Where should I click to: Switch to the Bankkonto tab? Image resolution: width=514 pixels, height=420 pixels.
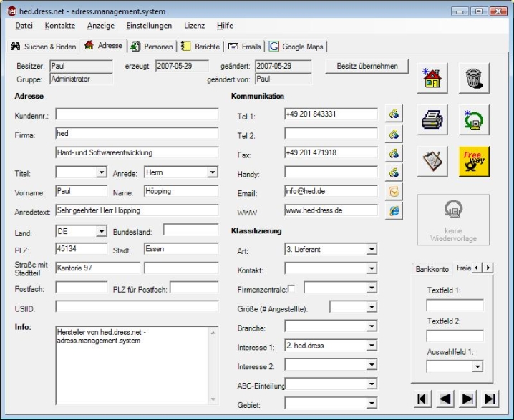[x=432, y=269]
